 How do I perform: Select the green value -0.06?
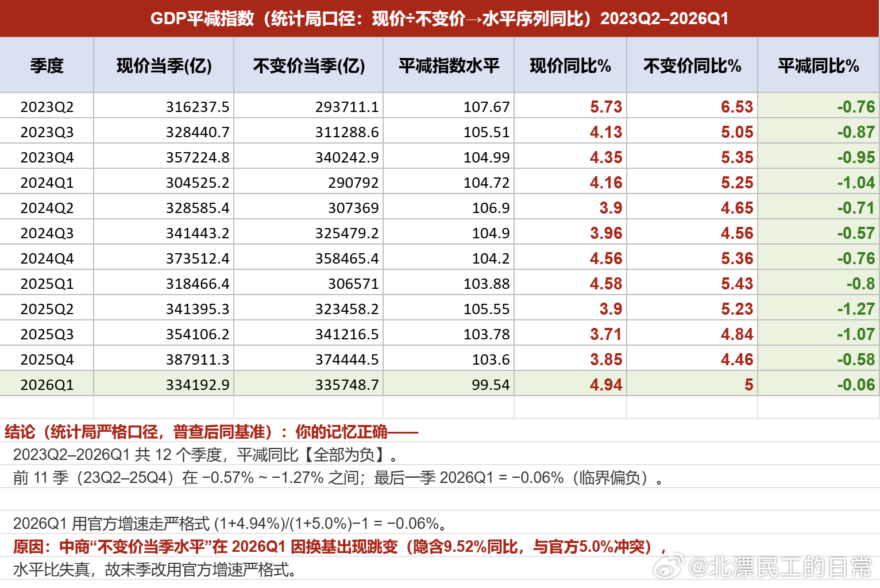[856, 385]
